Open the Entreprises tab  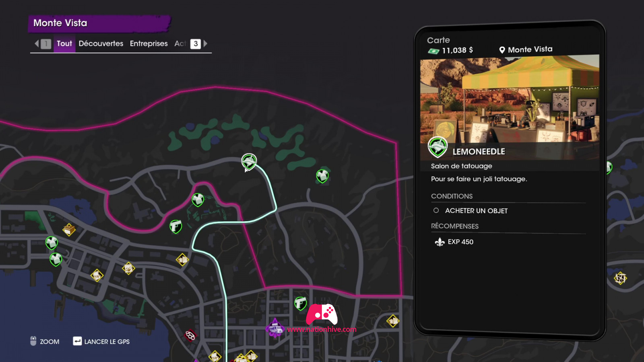pos(149,43)
